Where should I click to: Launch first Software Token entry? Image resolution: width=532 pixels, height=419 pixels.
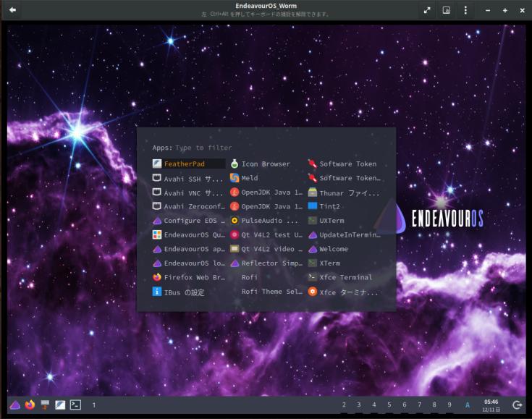click(345, 164)
